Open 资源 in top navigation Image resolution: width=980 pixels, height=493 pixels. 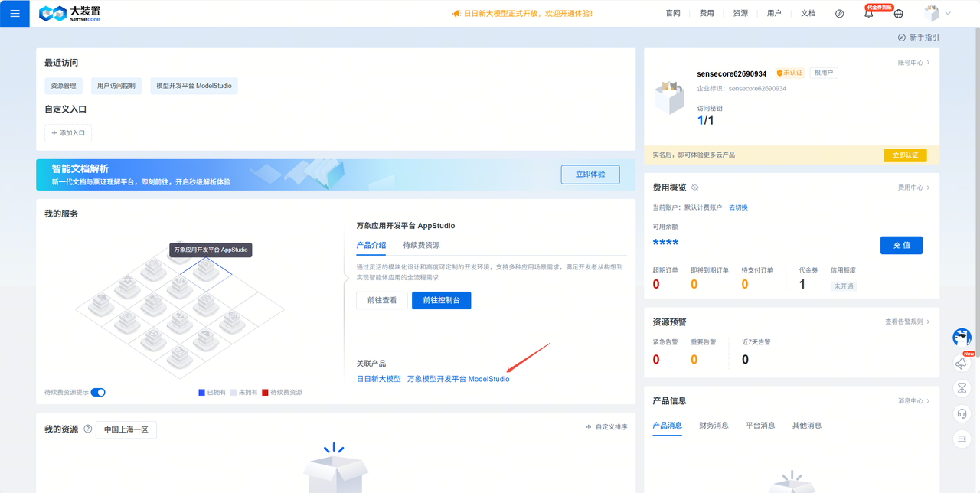(x=740, y=14)
